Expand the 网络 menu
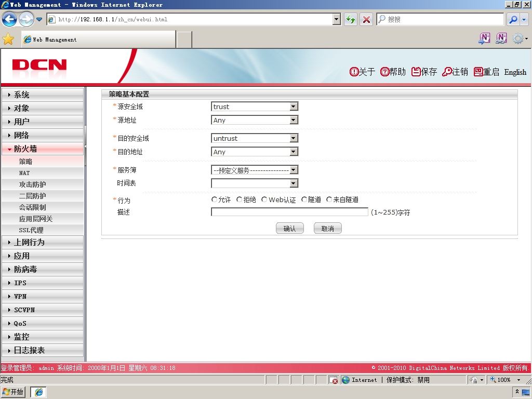The height and width of the screenshot is (399, 532). click(x=43, y=136)
